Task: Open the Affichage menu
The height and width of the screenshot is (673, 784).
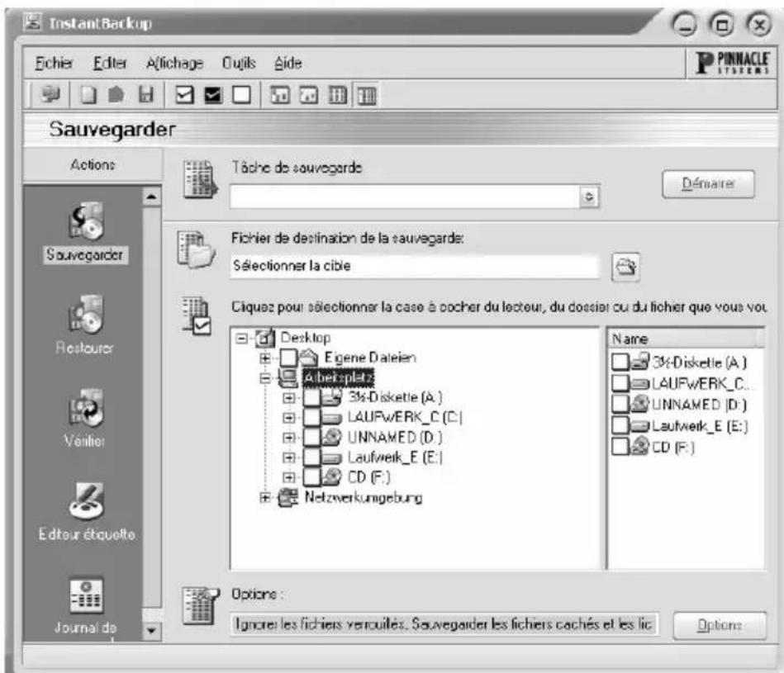Action: (174, 64)
